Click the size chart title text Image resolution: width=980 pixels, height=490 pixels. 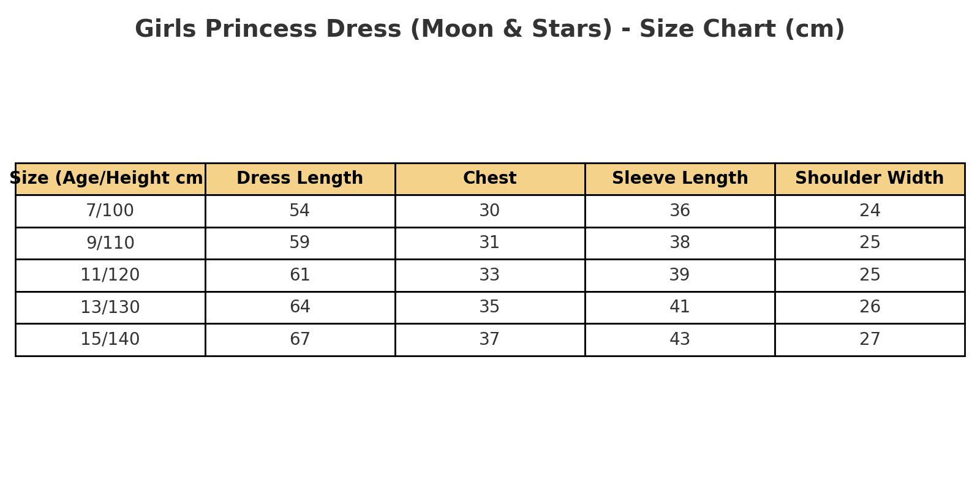tap(489, 29)
